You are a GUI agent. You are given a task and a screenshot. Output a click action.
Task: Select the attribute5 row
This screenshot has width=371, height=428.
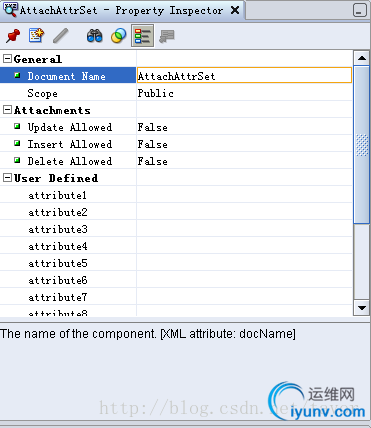176,263
